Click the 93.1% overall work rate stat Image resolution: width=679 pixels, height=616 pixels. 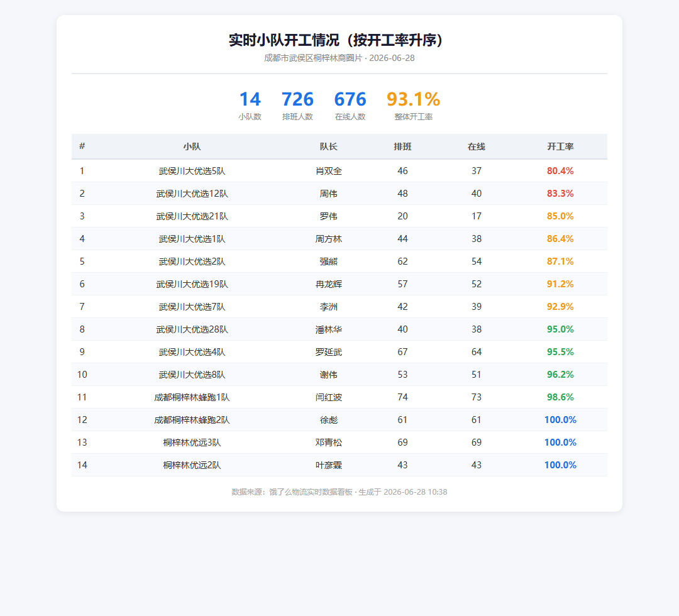pos(414,99)
